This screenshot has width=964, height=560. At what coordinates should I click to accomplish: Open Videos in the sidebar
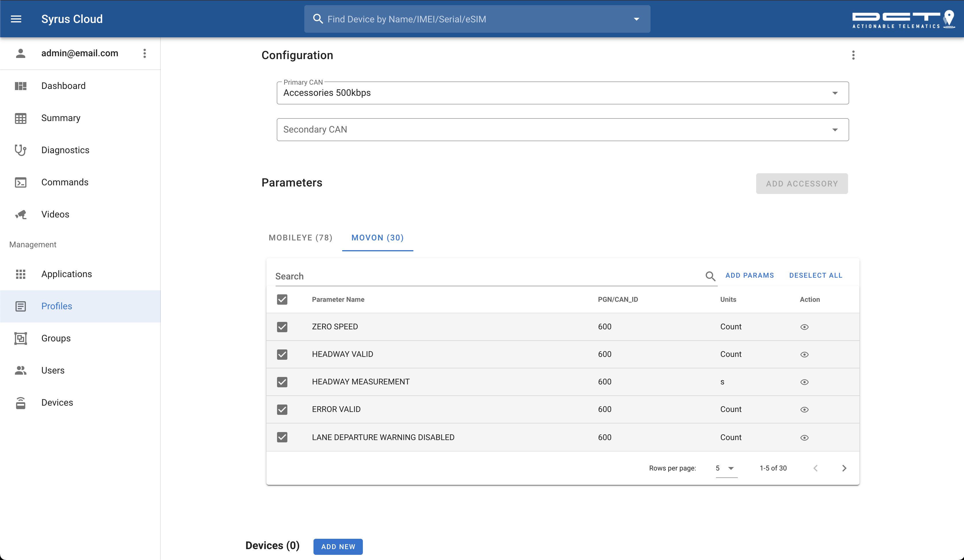click(80, 214)
